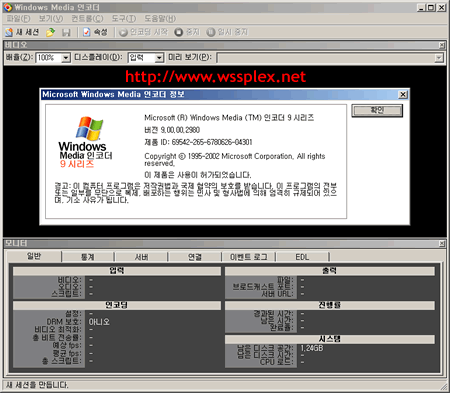Image resolution: width=450 pixels, height=393 pixels.
Task: Click the http://www.wssplex.net link text
Action: (x=215, y=77)
